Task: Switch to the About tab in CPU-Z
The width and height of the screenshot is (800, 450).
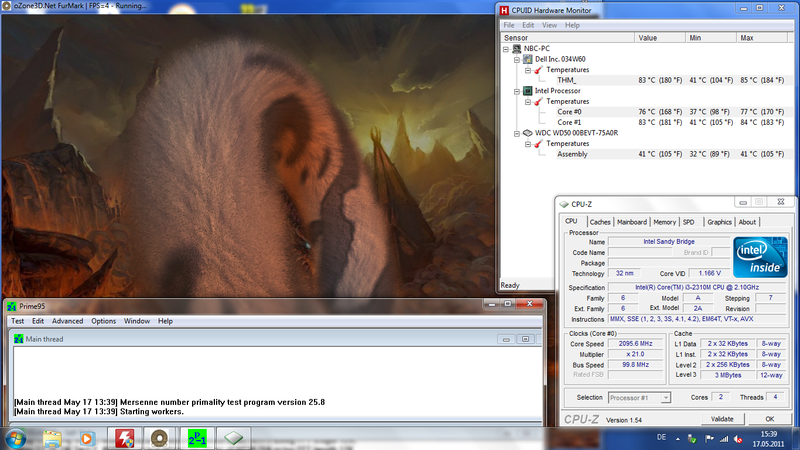Action: [x=747, y=222]
